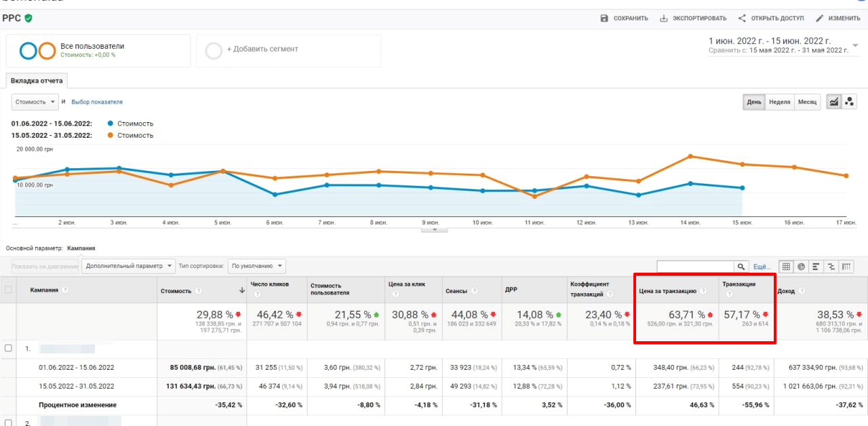Check the select-all checkbox in table header
The image size is (868, 426).
[9, 290]
